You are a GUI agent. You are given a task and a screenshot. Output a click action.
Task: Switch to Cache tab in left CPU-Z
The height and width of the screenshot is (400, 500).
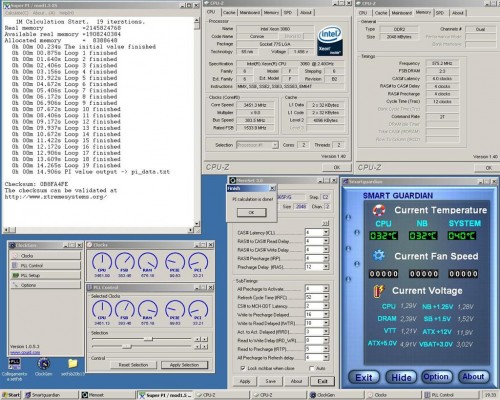229,13
